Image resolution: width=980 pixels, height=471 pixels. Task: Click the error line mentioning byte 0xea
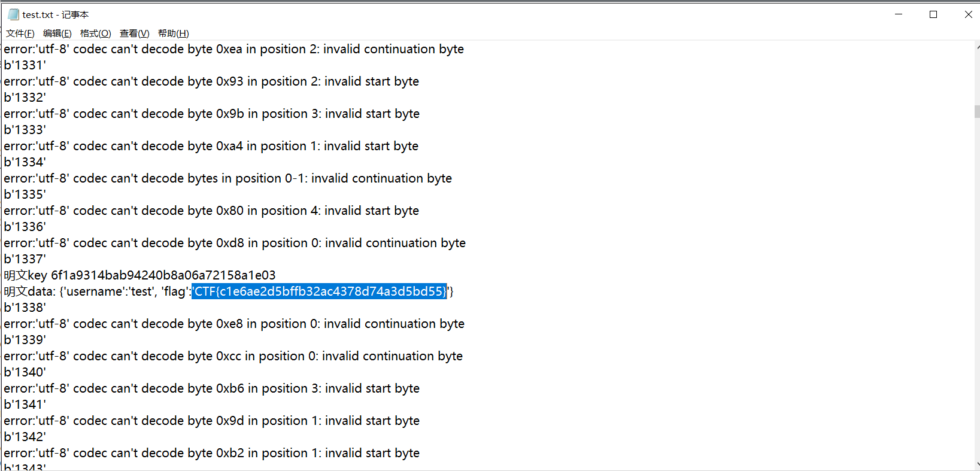point(233,49)
